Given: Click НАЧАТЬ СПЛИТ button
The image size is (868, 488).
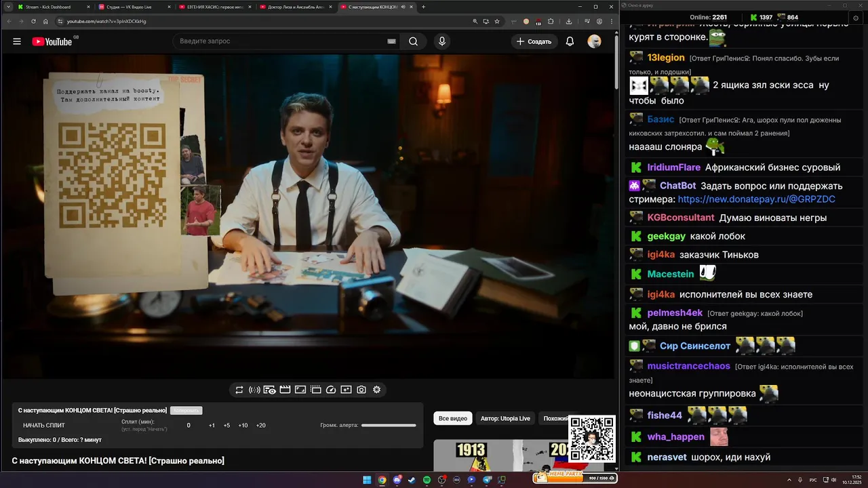Looking at the screenshot, I should tap(44, 426).
